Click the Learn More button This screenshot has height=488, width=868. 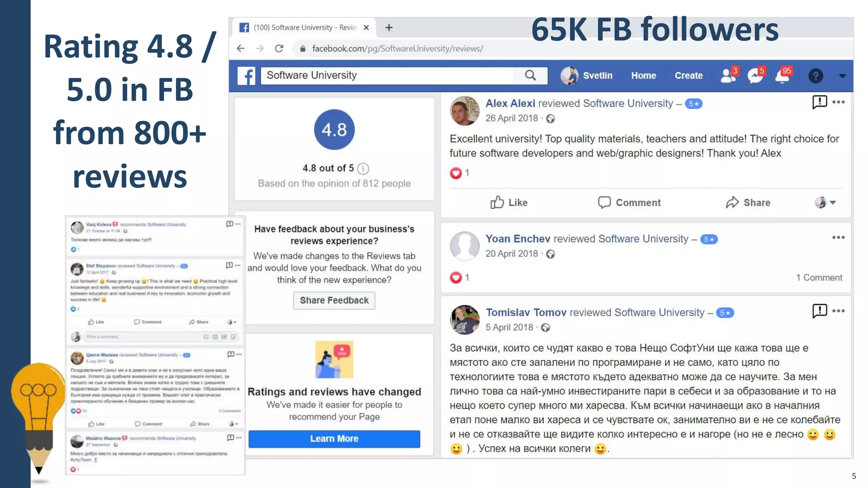pos(334,439)
